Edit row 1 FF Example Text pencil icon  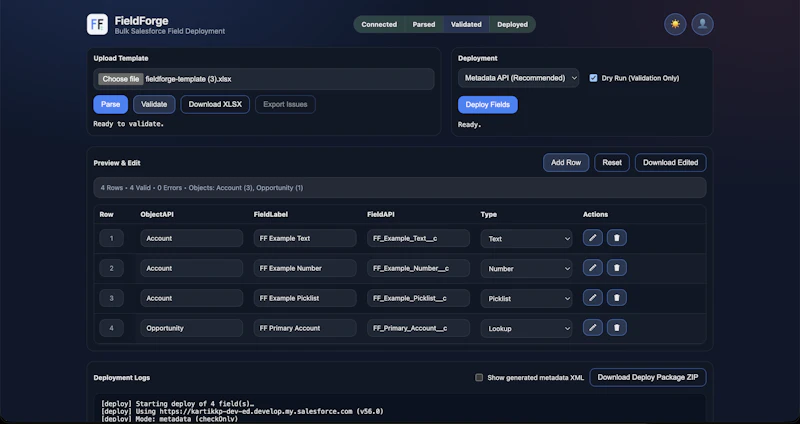pyautogui.click(x=592, y=238)
